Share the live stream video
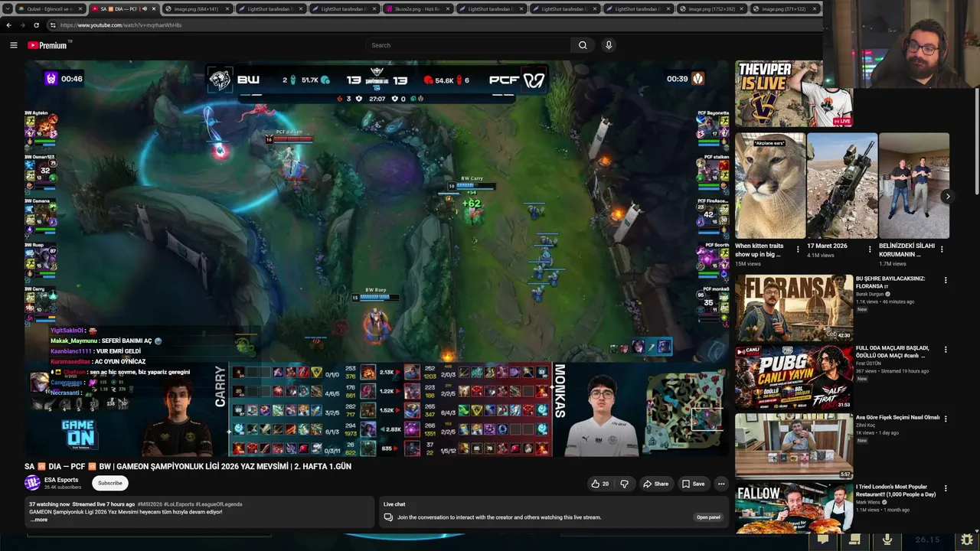980x551 pixels. 655,484
